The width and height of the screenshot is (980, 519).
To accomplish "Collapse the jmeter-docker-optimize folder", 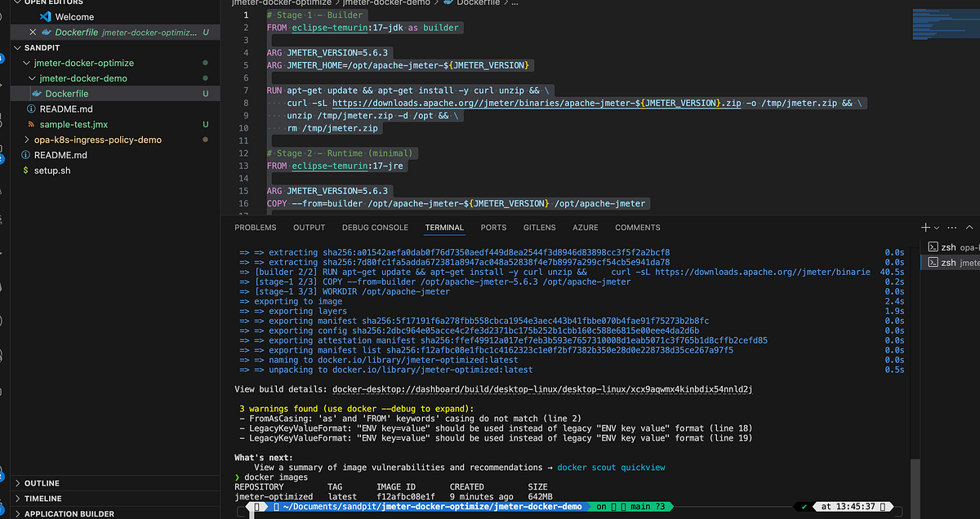I will 26,63.
